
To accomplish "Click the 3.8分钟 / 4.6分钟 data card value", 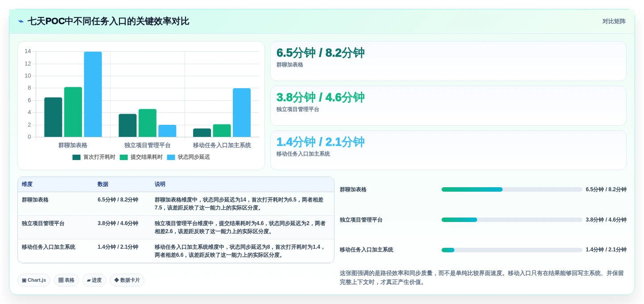I will tap(320, 97).
